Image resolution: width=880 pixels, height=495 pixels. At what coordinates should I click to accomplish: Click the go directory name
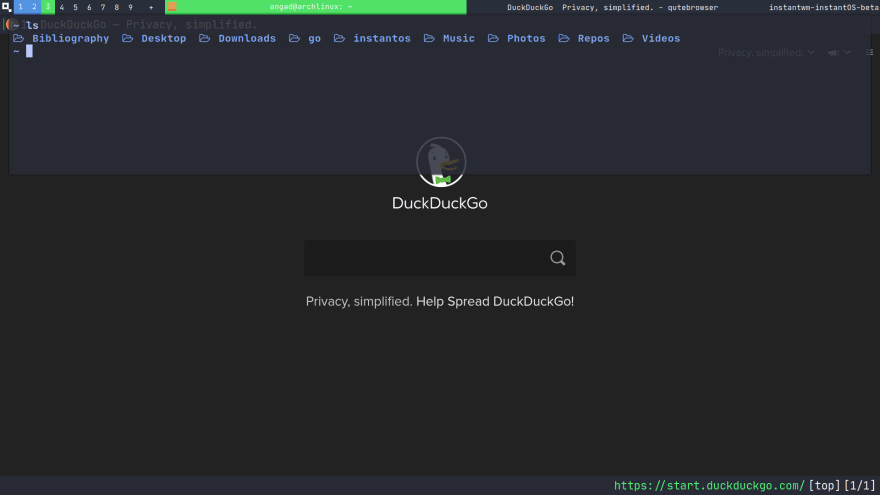pos(314,39)
